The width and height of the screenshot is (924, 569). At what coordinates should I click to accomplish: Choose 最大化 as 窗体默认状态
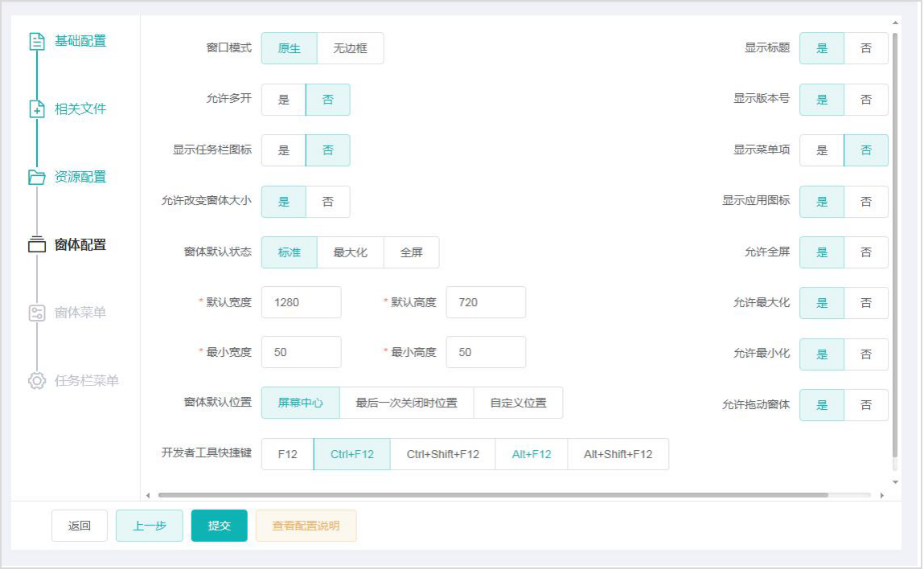pos(350,252)
